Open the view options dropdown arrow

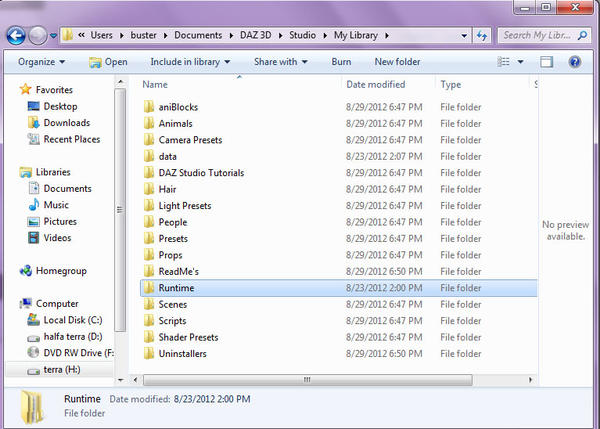click(x=520, y=62)
